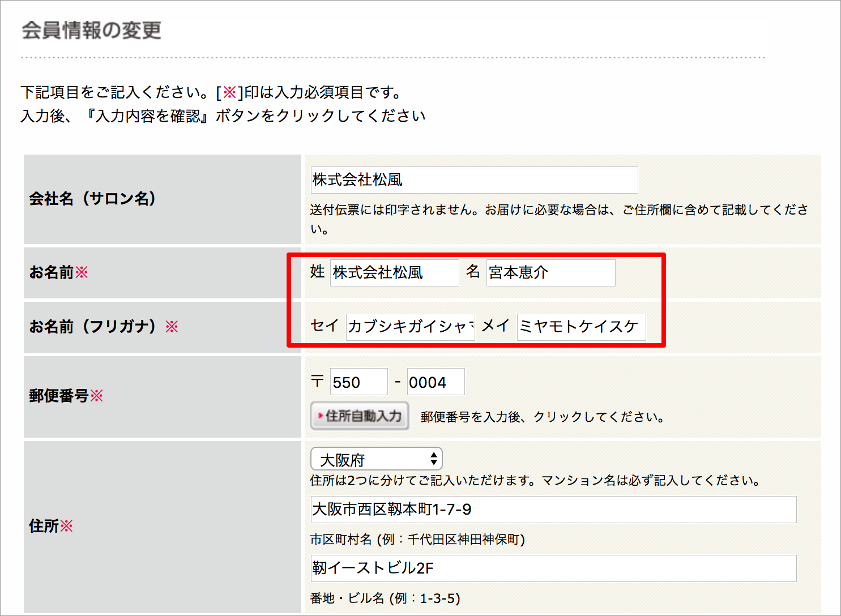
Task: Select the city address field 大阪市西区靱本町1-7-9
Action: [x=553, y=510]
